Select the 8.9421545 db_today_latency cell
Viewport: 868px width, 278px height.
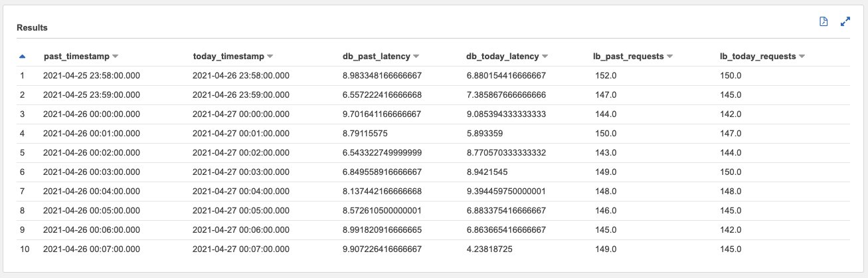(x=487, y=172)
